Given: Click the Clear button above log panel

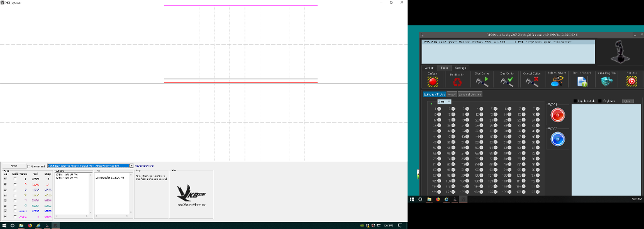Looking at the screenshot, I should (x=628, y=101).
